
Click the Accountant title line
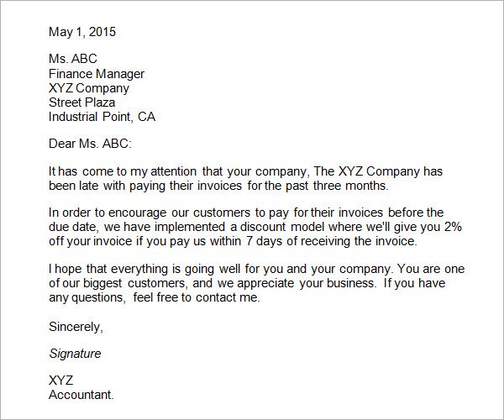81,395
